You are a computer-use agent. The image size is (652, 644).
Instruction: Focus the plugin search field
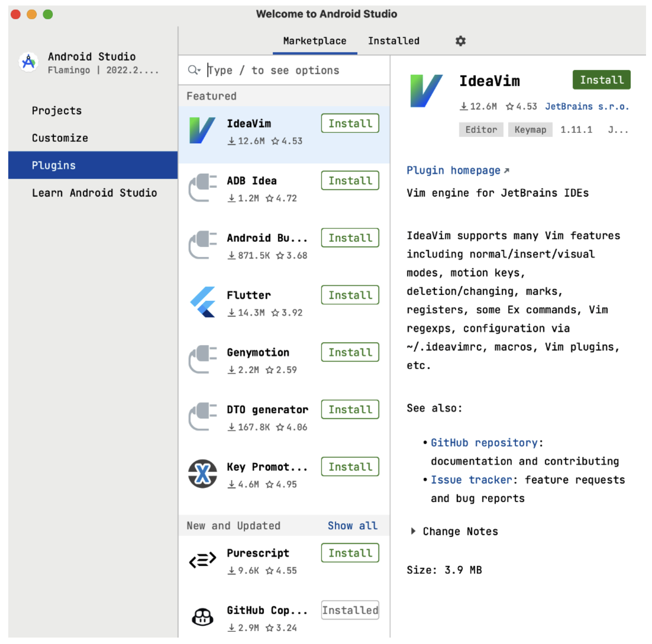point(294,70)
